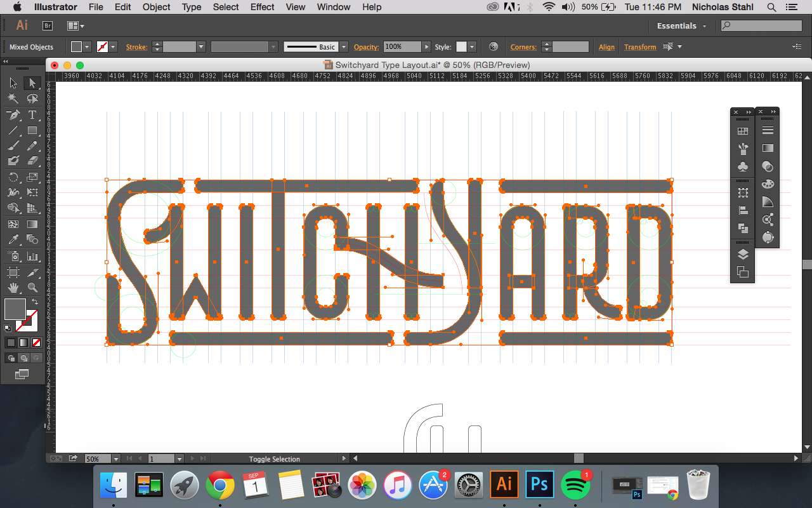Screen dimensions: 812x508
Task: Open the Basic brush definition dropdown
Action: tap(344, 47)
